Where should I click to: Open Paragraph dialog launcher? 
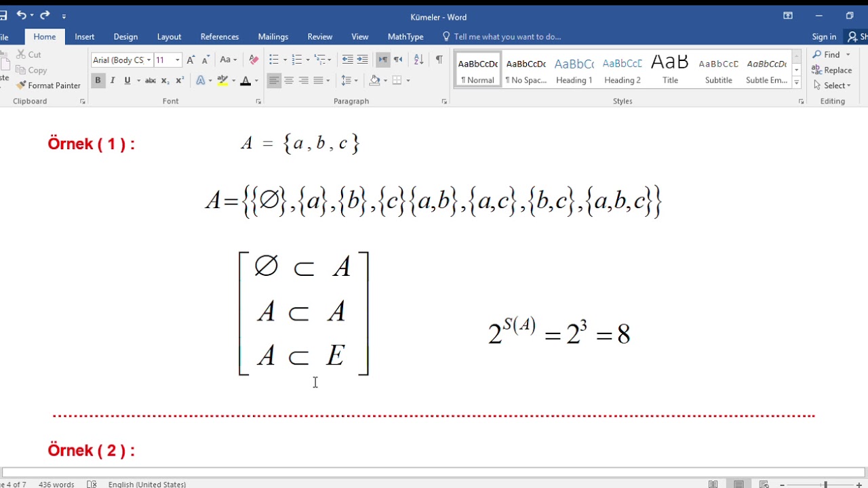[444, 102]
